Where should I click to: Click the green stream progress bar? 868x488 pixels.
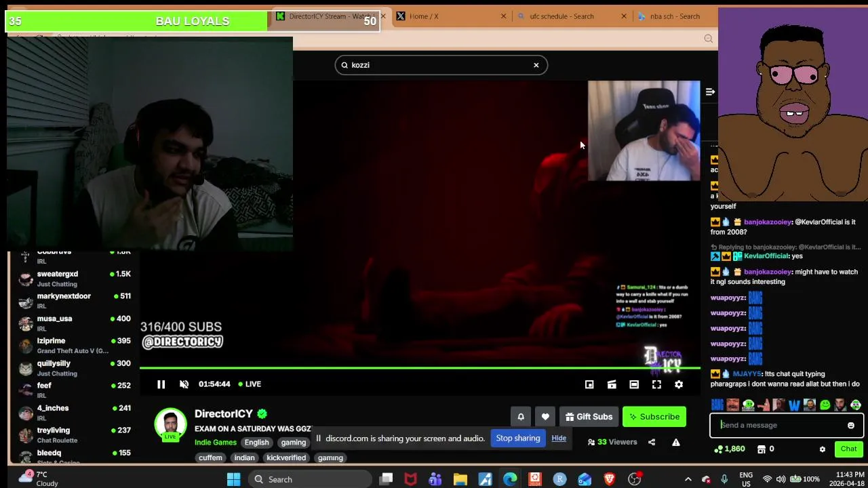point(420,368)
